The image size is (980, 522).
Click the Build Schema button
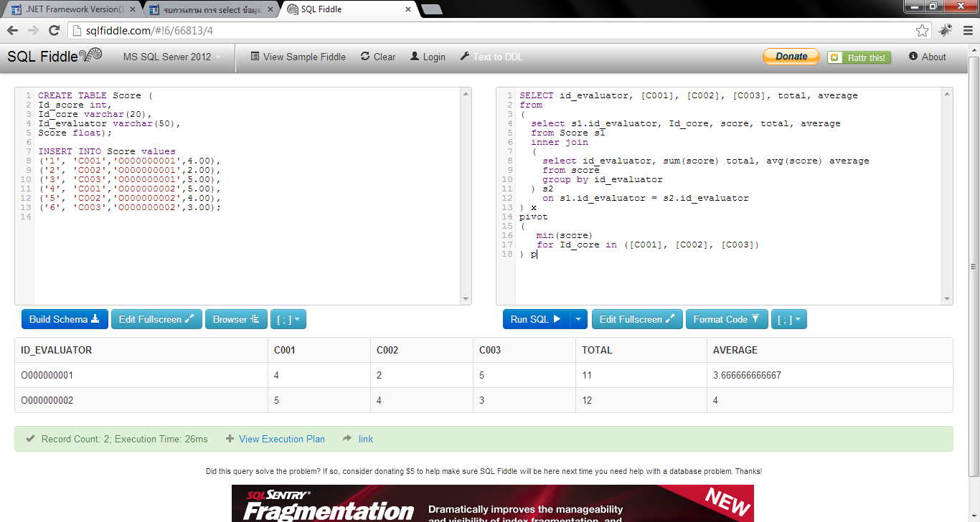(x=64, y=320)
